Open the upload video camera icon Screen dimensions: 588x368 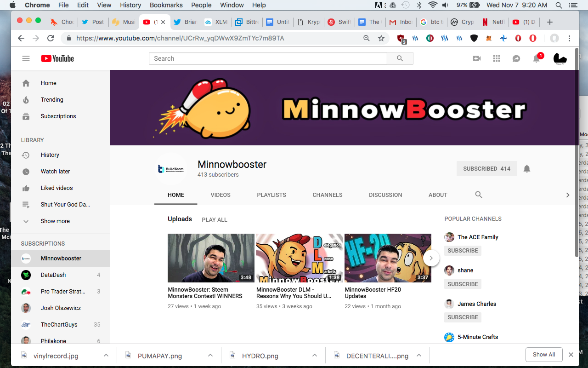[477, 58]
